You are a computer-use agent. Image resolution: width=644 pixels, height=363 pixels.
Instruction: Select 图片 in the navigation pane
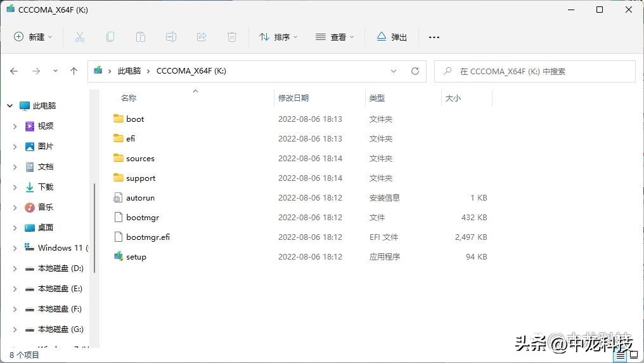pyautogui.click(x=46, y=147)
